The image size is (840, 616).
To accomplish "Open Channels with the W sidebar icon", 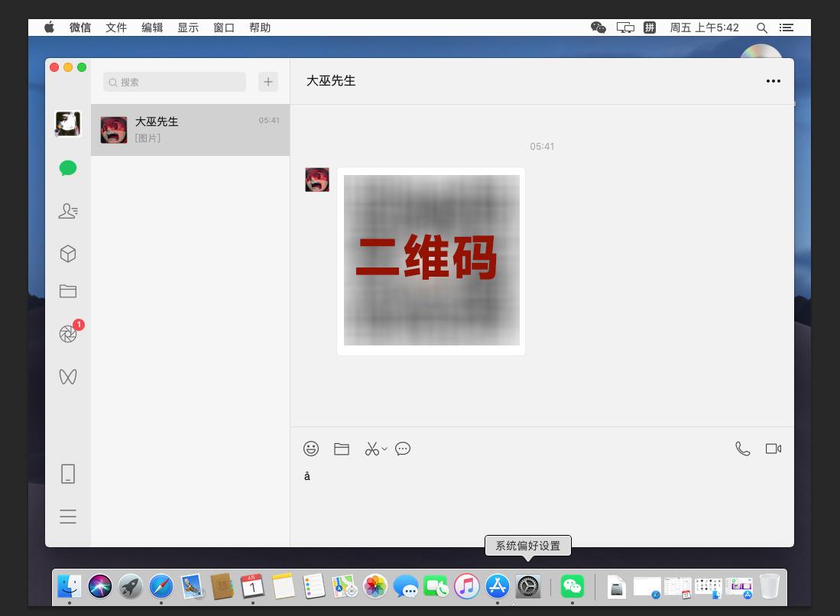I will (68, 377).
